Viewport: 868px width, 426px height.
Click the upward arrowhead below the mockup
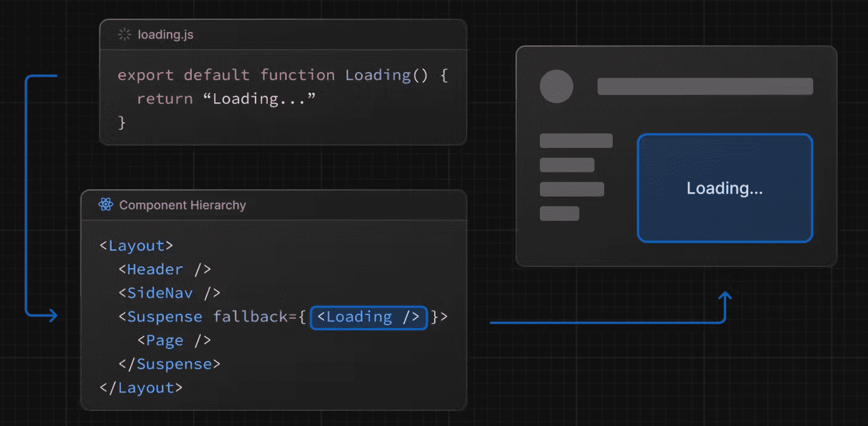point(725,296)
